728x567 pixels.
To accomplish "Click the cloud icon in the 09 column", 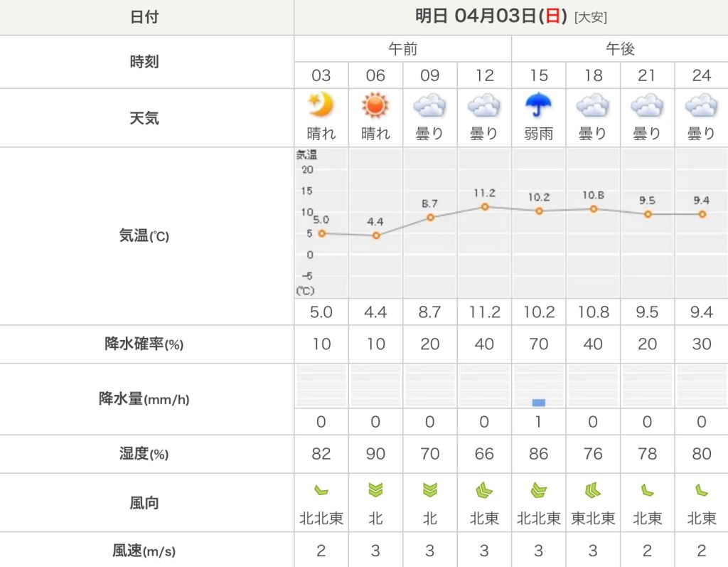I will (429, 106).
